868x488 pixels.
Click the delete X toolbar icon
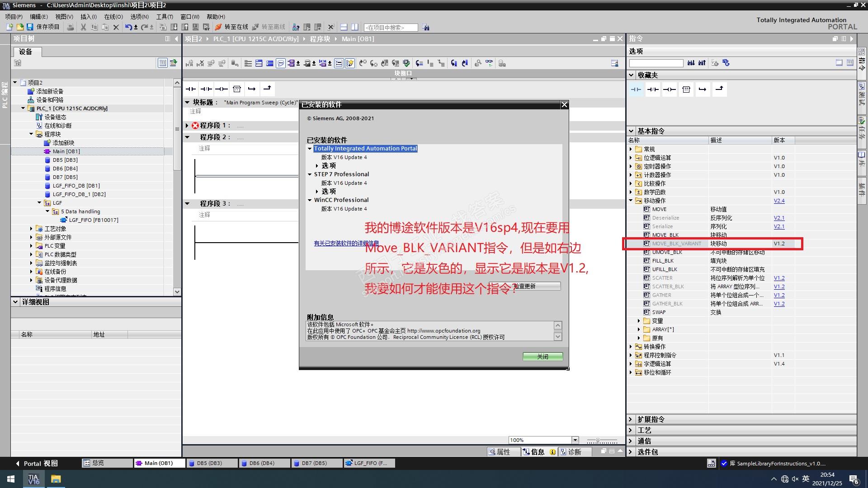pyautogui.click(x=116, y=27)
